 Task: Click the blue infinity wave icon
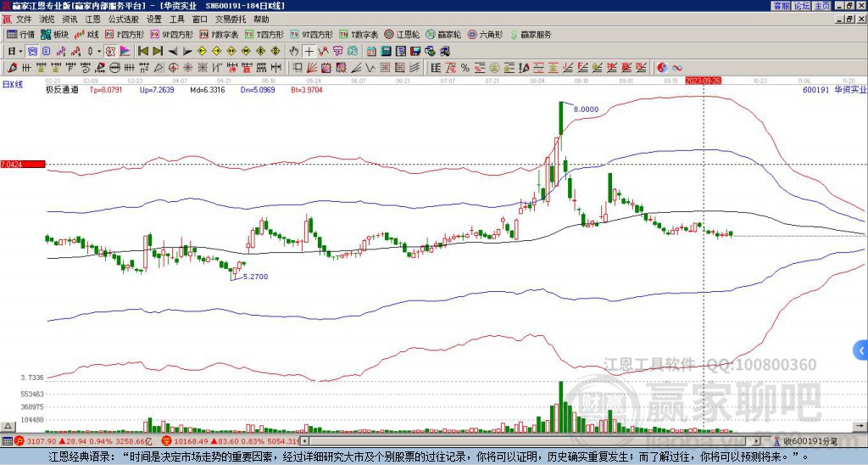677,68
